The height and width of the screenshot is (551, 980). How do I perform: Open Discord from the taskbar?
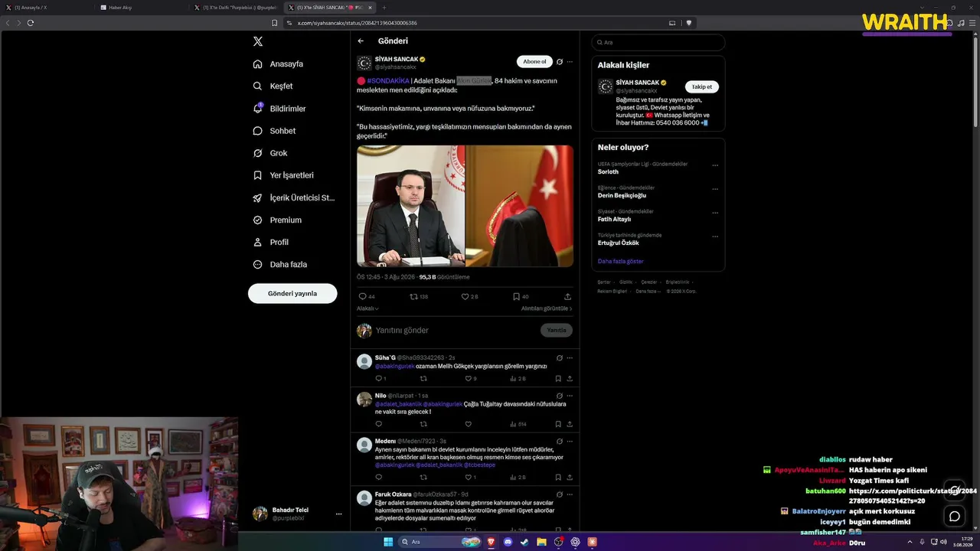point(508,542)
